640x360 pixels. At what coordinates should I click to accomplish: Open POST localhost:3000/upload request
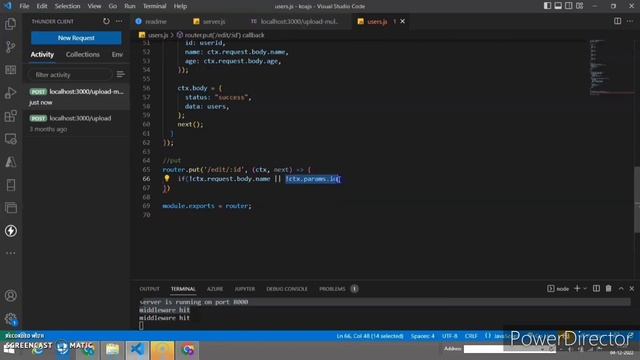(77, 123)
